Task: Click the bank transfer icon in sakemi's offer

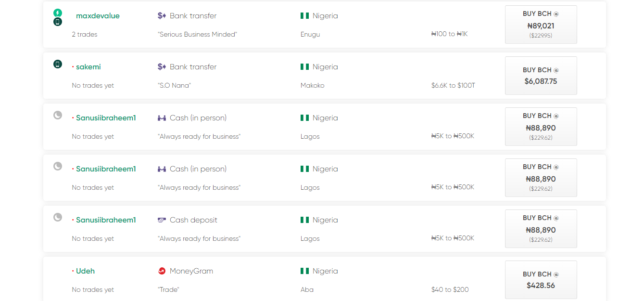Action: (162, 67)
